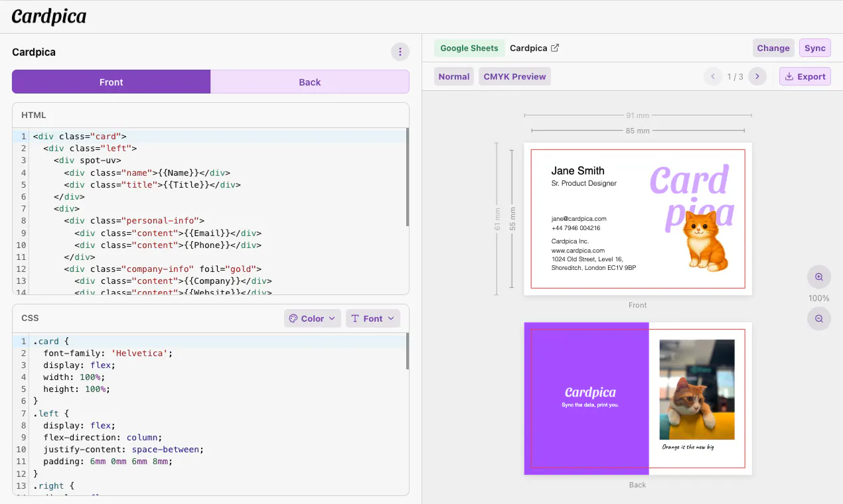Click the Change button
843x504 pixels.
click(773, 48)
